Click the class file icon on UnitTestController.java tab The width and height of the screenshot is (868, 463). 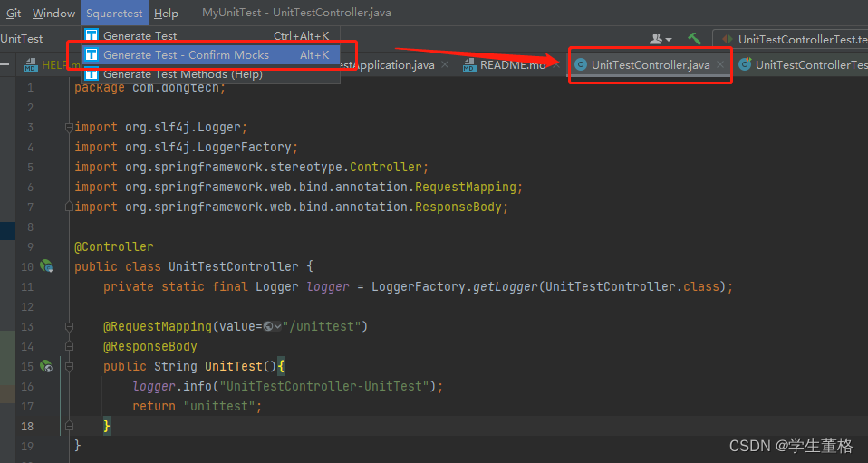click(x=580, y=65)
